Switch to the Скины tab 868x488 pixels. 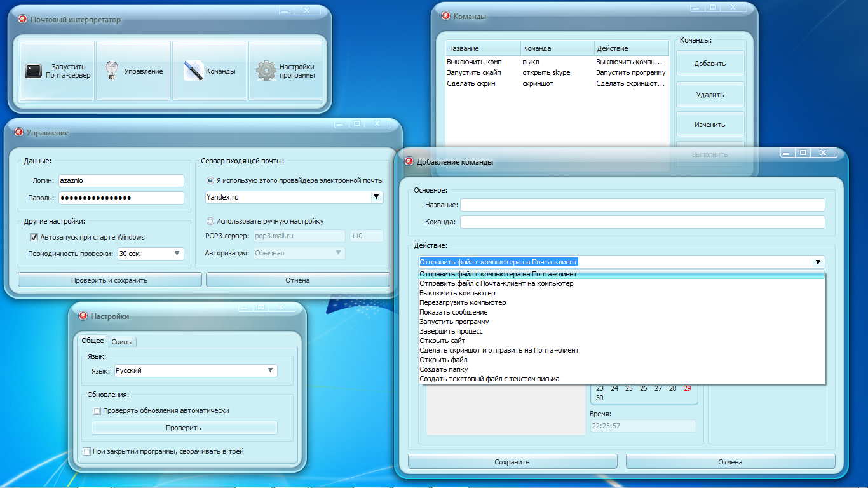(x=122, y=342)
